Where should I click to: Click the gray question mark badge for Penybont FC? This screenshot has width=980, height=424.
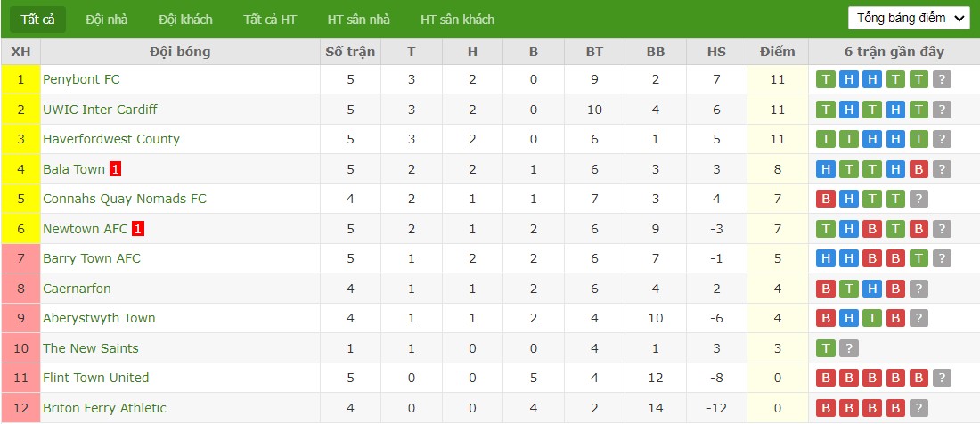tap(942, 80)
